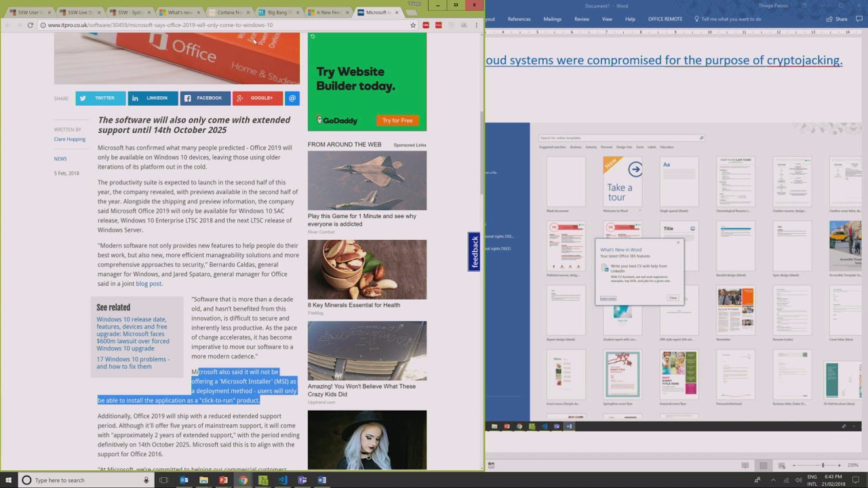
Task: Open '17 Windows 10 problems' related link
Action: (133, 363)
